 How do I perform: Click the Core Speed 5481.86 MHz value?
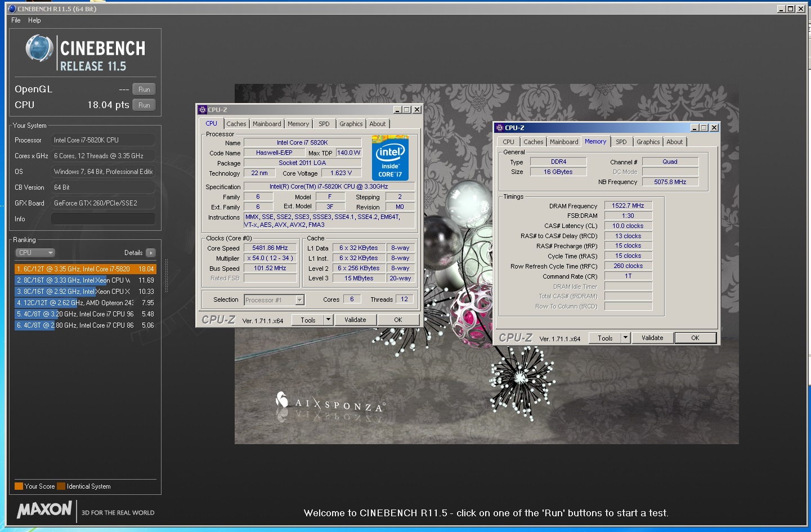[x=270, y=248]
